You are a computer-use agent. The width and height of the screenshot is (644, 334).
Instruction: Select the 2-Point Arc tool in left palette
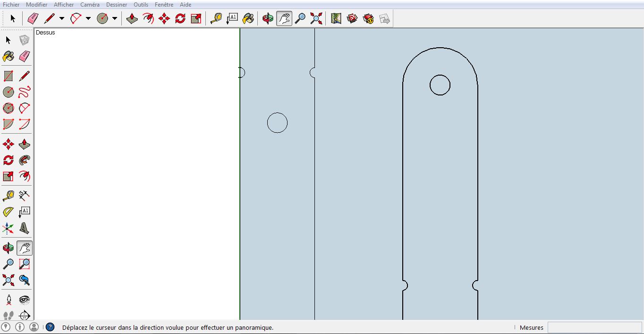25,124
